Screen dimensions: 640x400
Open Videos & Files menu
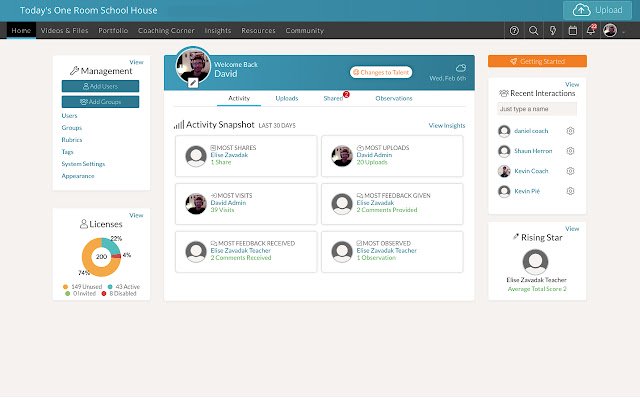click(64, 31)
